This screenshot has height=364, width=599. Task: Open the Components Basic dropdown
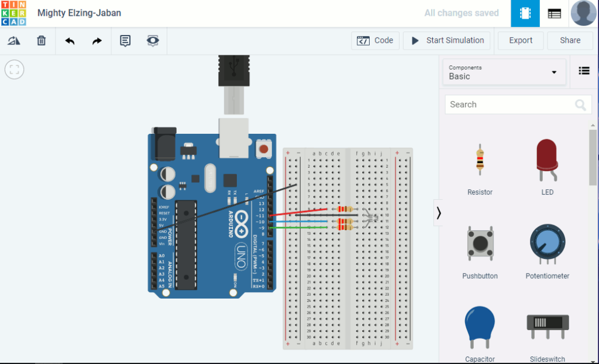pos(504,72)
